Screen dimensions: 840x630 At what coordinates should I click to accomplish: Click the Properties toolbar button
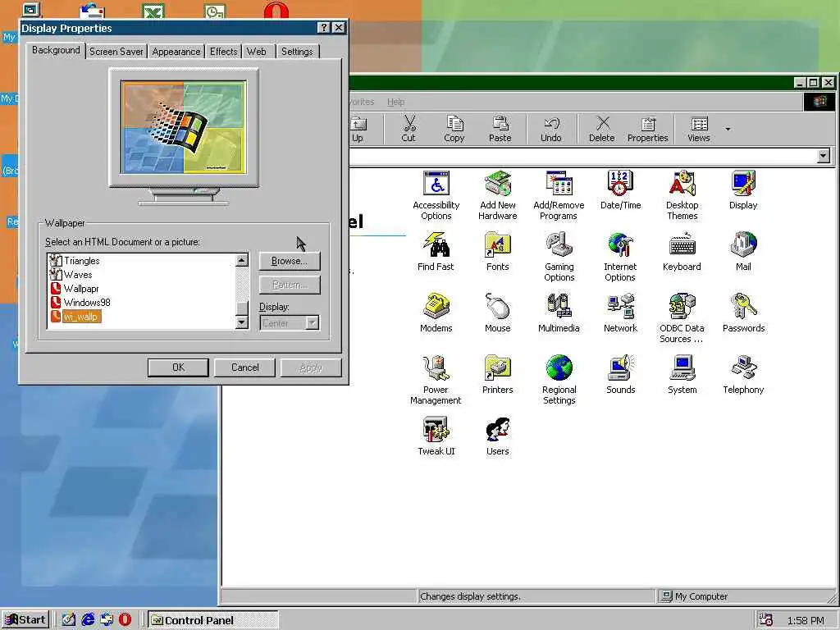point(648,129)
